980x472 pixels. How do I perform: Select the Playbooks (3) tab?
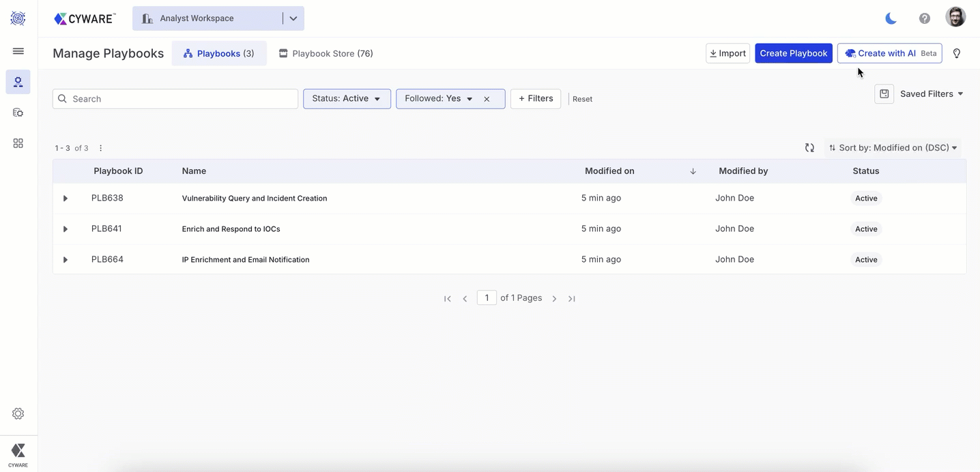pos(218,53)
